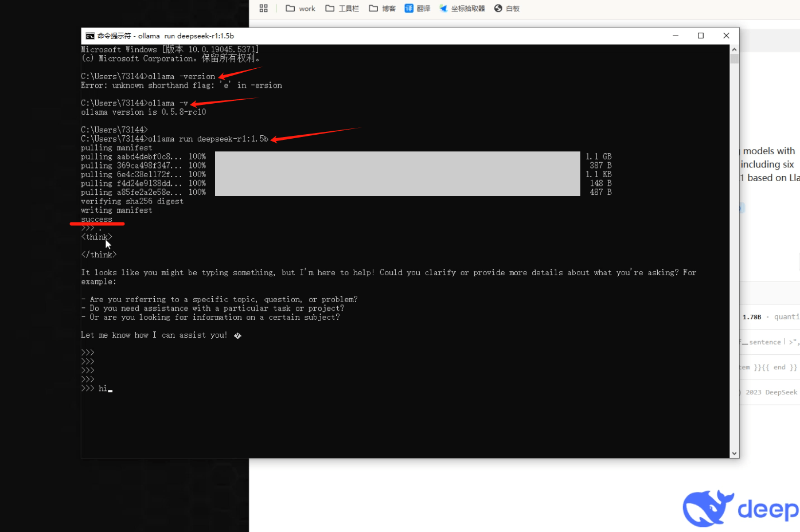Screen dimensions: 800x532
Task: Open the 博客 bookmark folder
Action: click(x=382, y=8)
